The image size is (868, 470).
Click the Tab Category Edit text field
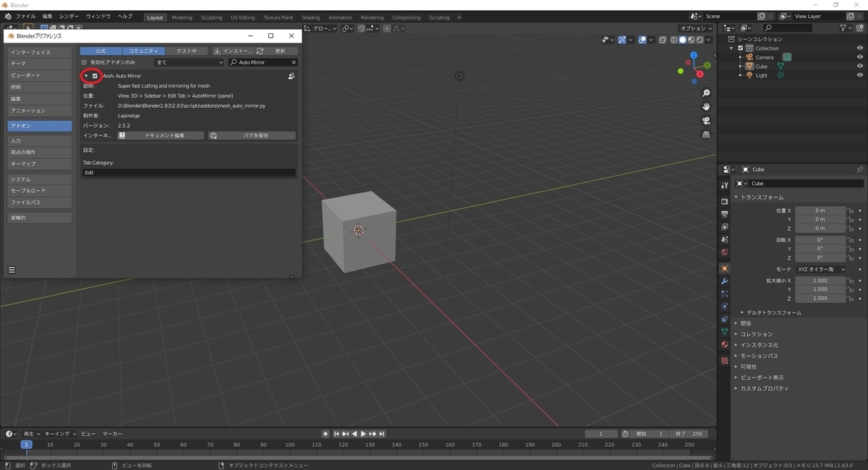pos(189,173)
